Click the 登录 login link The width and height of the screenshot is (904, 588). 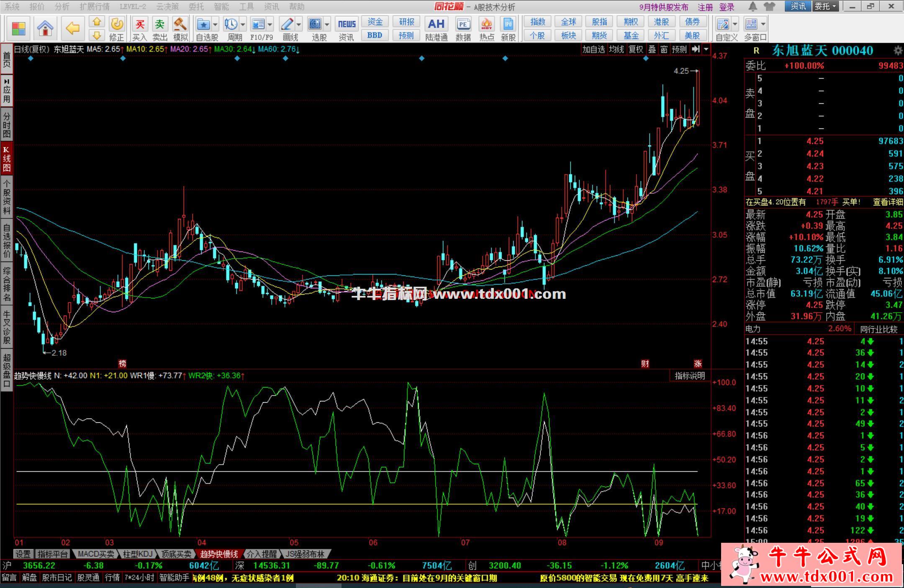click(x=727, y=7)
